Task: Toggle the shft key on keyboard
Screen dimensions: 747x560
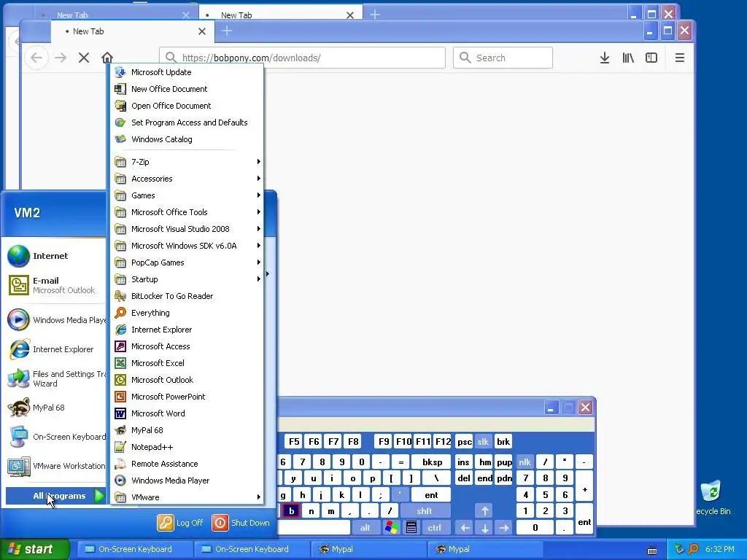Action: click(425, 511)
